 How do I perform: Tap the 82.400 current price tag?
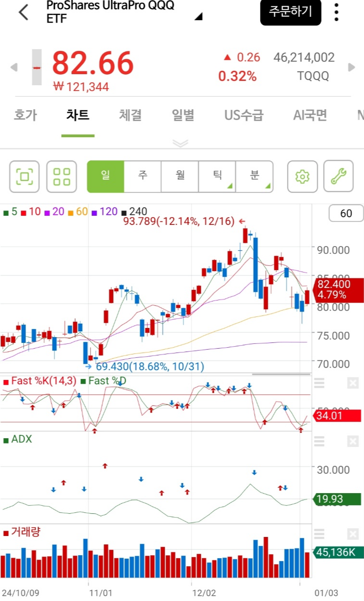point(338,290)
